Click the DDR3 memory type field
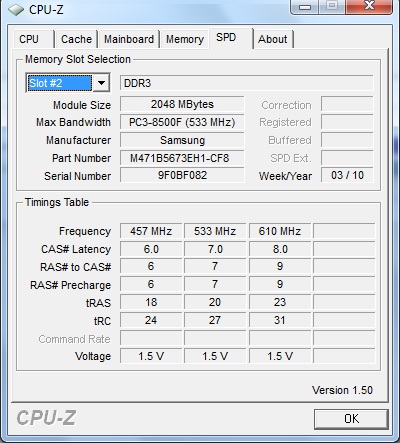400x443 pixels. (246, 83)
